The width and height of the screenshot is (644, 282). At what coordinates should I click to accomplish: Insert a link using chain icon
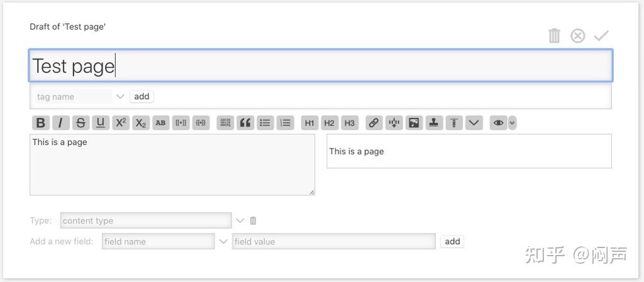374,123
